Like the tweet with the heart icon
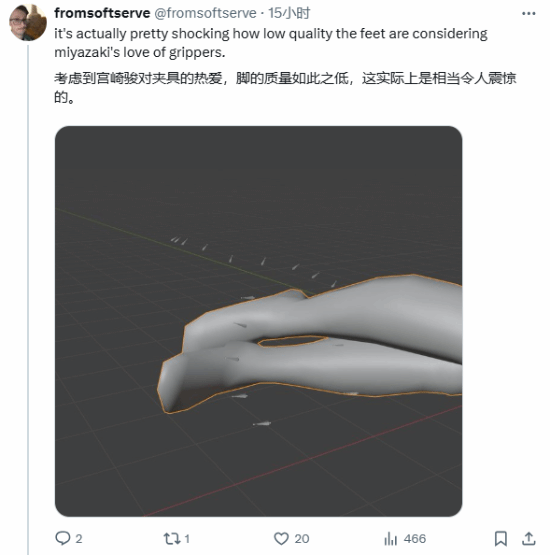550x555 pixels. 281,539
